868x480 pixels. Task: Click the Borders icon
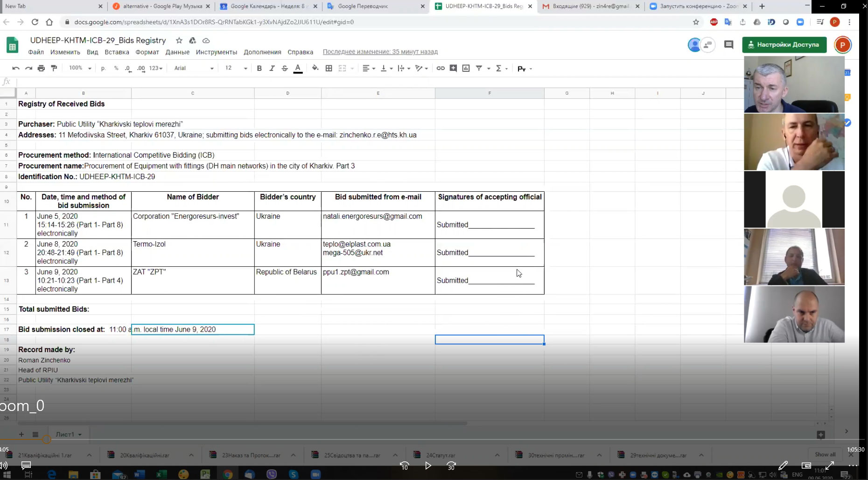(329, 68)
